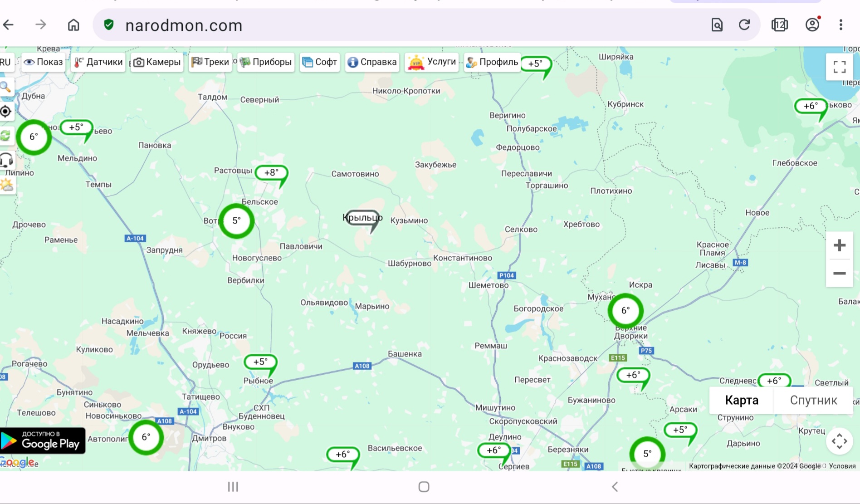Expand the Камеры cameras menu

pyautogui.click(x=157, y=62)
